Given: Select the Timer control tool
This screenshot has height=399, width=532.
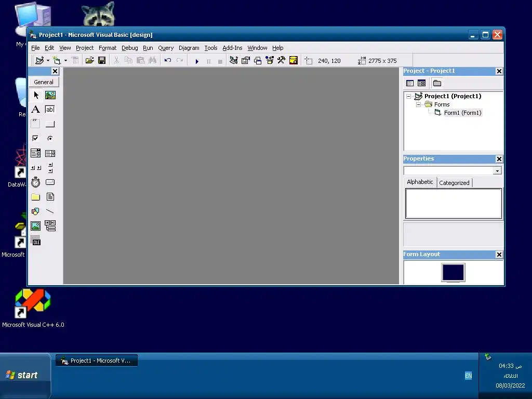Looking at the screenshot, I should click(x=36, y=182).
